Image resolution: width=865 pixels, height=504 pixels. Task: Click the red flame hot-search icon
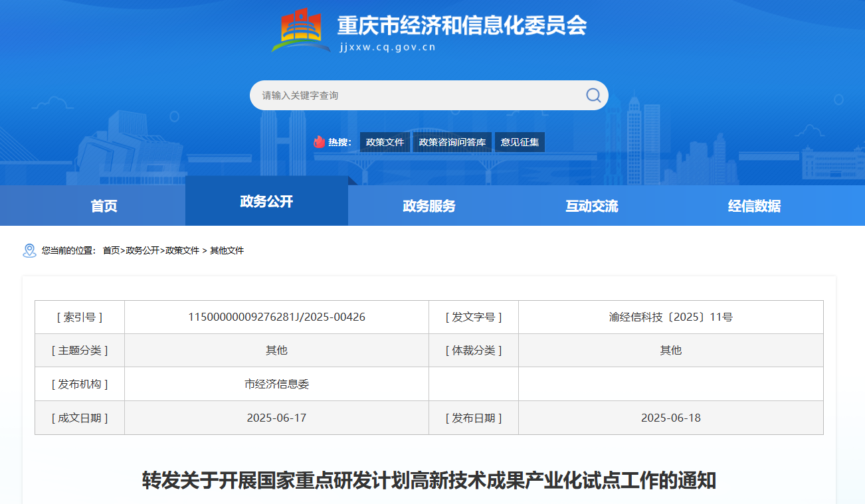point(320,142)
